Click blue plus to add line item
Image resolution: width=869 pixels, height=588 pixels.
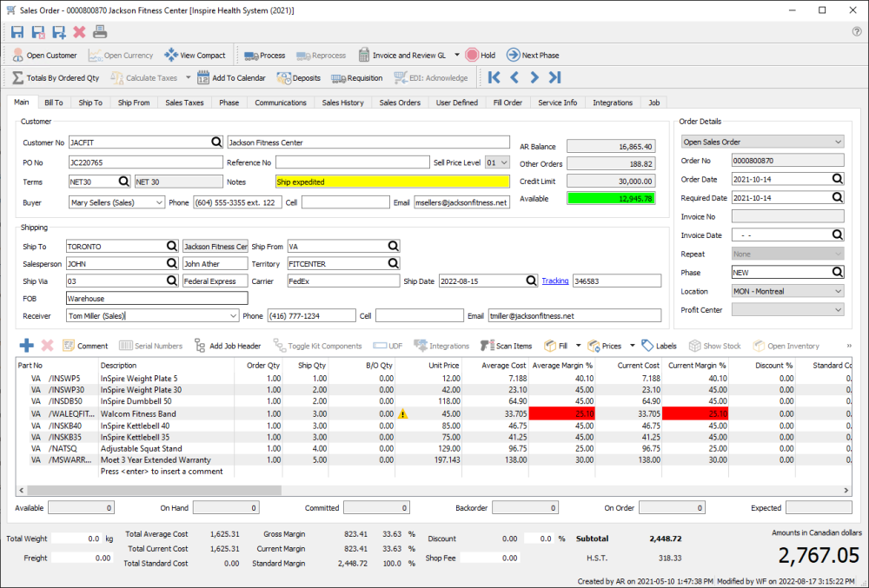(x=26, y=346)
